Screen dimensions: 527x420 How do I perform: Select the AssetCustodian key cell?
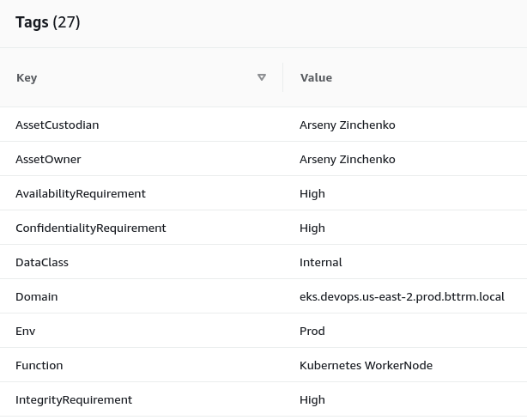pos(58,125)
